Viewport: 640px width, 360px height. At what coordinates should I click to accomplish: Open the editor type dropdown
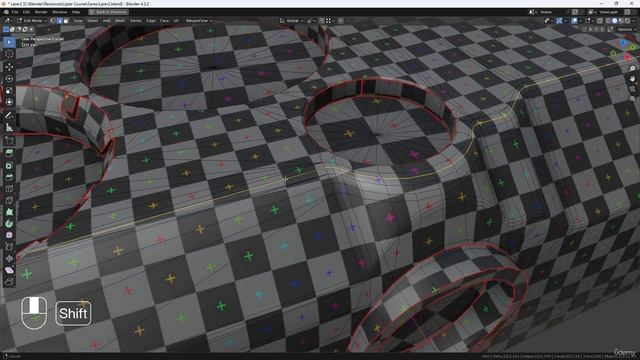(9, 21)
